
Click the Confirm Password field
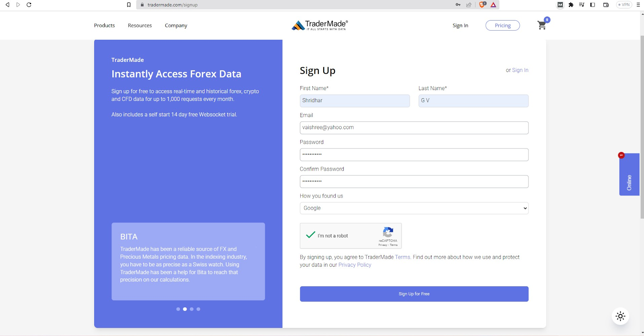click(x=414, y=181)
